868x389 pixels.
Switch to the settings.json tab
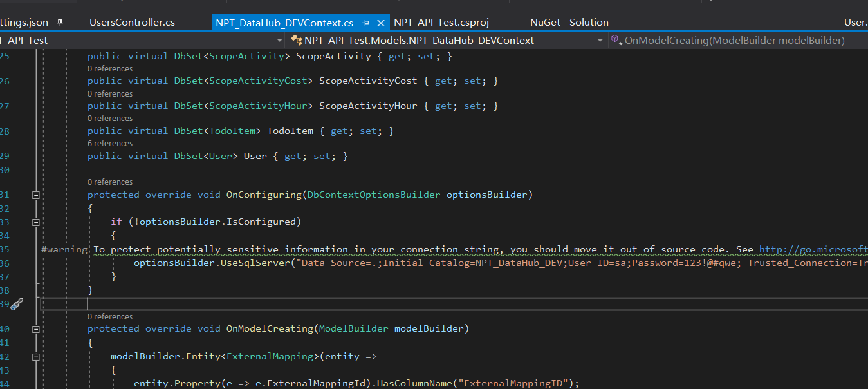pos(24,23)
